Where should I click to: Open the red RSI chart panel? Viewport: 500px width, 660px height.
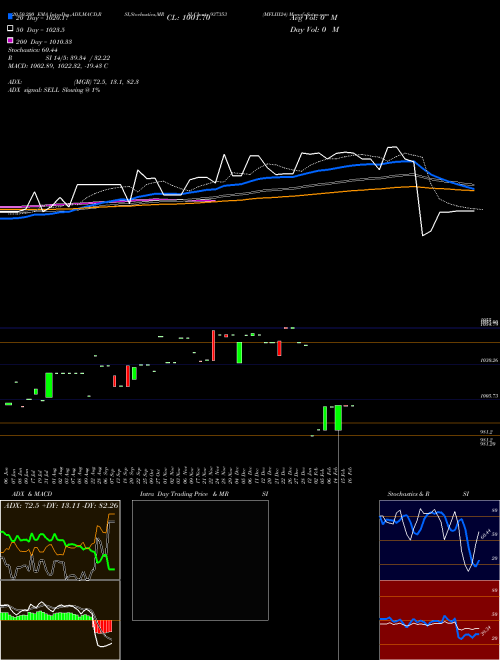point(439,620)
